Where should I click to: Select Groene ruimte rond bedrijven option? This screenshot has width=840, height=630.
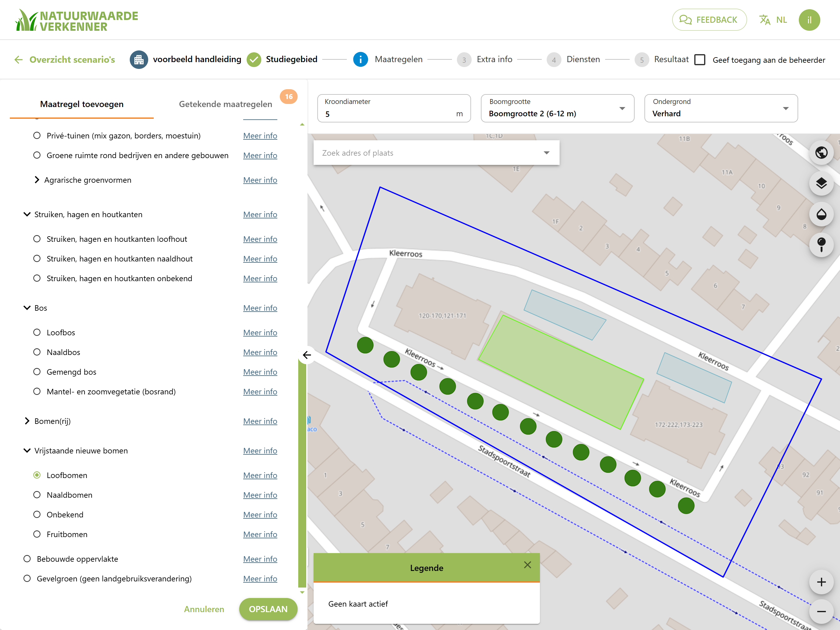[x=37, y=155]
